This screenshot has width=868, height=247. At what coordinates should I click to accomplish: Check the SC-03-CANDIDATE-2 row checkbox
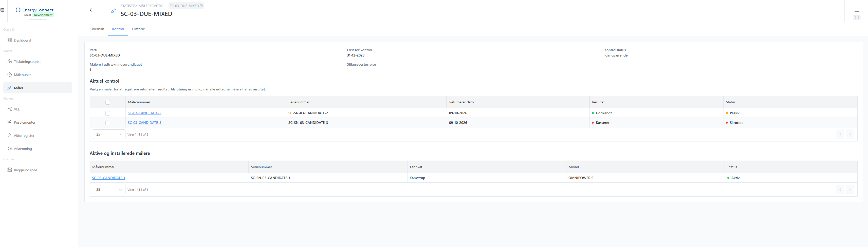pyautogui.click(x=108, y=113)
